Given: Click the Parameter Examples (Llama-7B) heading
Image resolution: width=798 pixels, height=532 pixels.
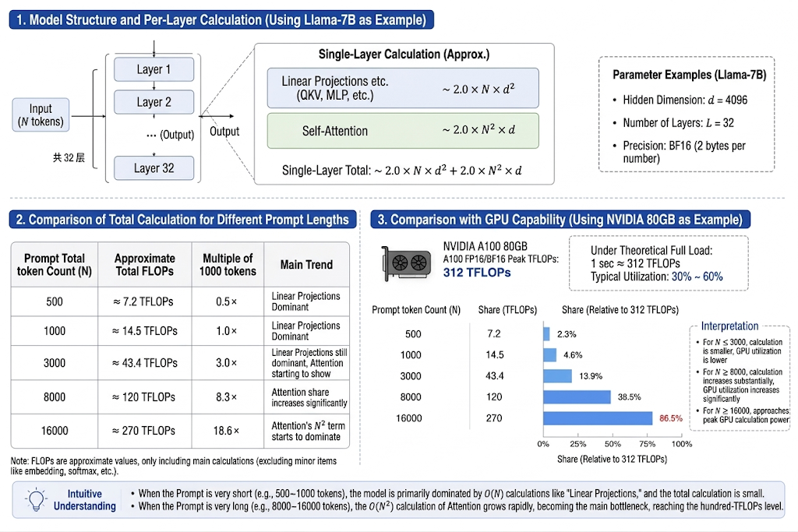Looking at the screenshot, I should click(x=689, y=75).
